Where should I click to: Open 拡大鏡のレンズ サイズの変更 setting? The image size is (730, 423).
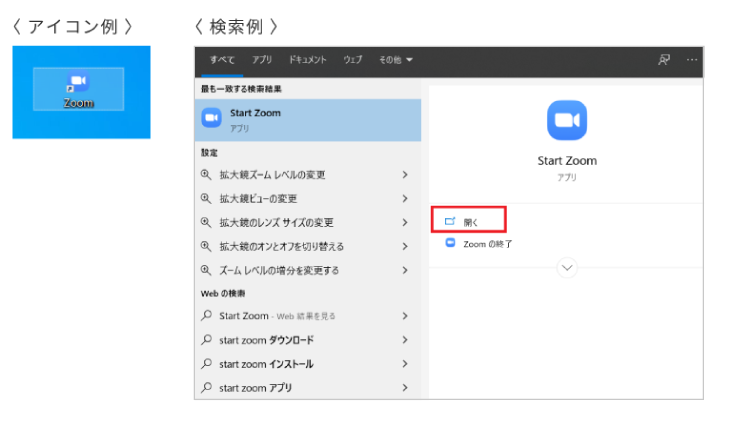pos(308,222)
